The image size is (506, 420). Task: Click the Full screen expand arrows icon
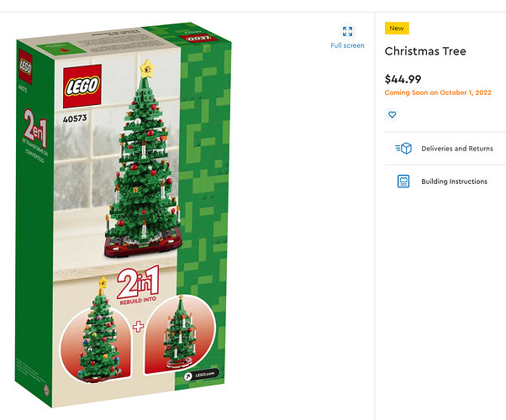[347, 31]
